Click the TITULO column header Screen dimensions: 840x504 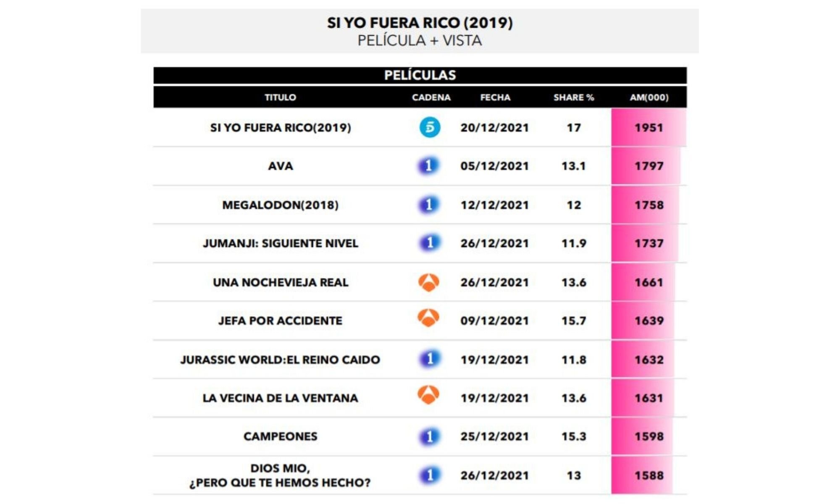pos(280,97)
